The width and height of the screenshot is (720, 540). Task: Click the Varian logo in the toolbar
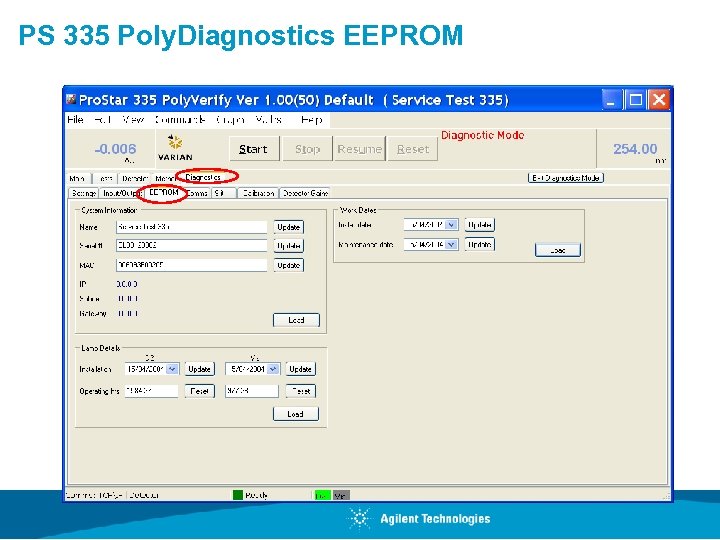175,148
